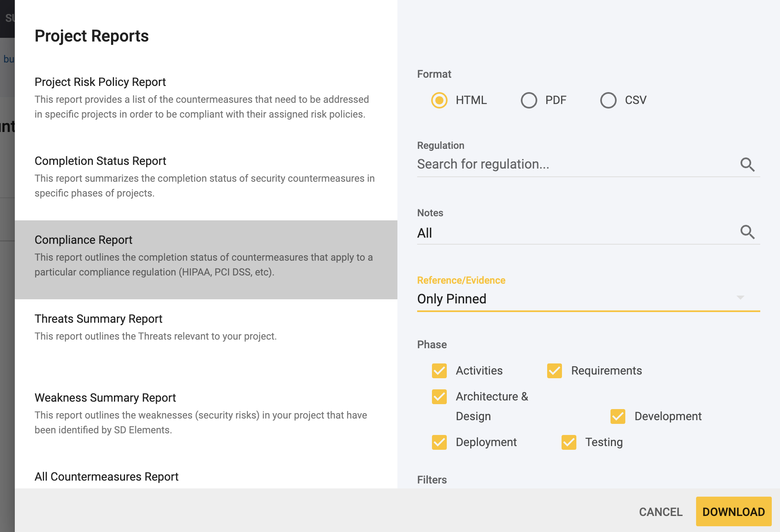Select the Weakness Summary Report
Screen dimensions: 780x532
point(105,398)
